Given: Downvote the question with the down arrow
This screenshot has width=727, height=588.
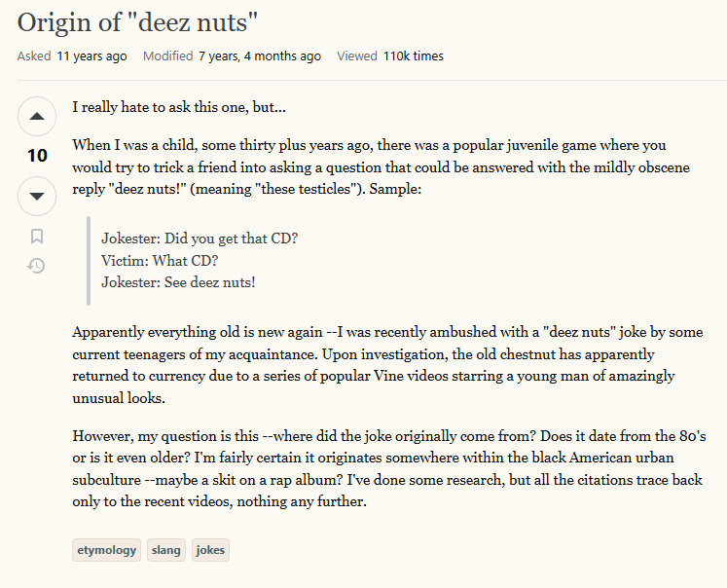Looking at the screenshot, I should [37, 196].
